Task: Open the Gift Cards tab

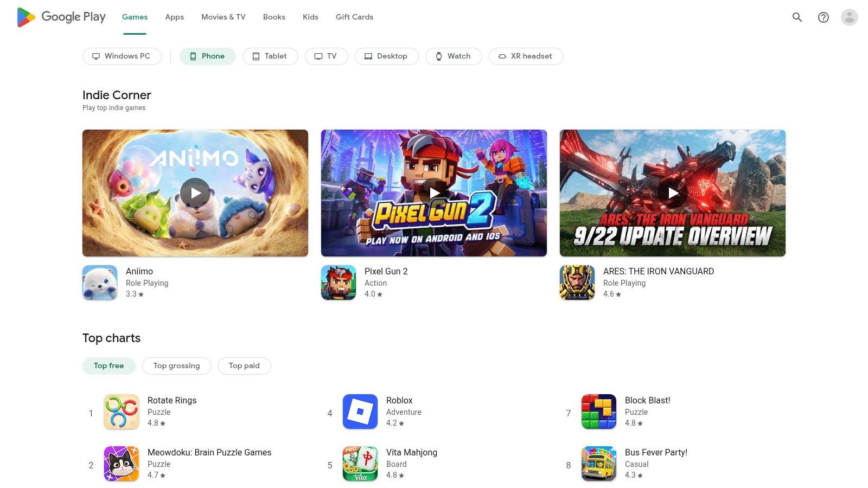Action: (355, 17)
